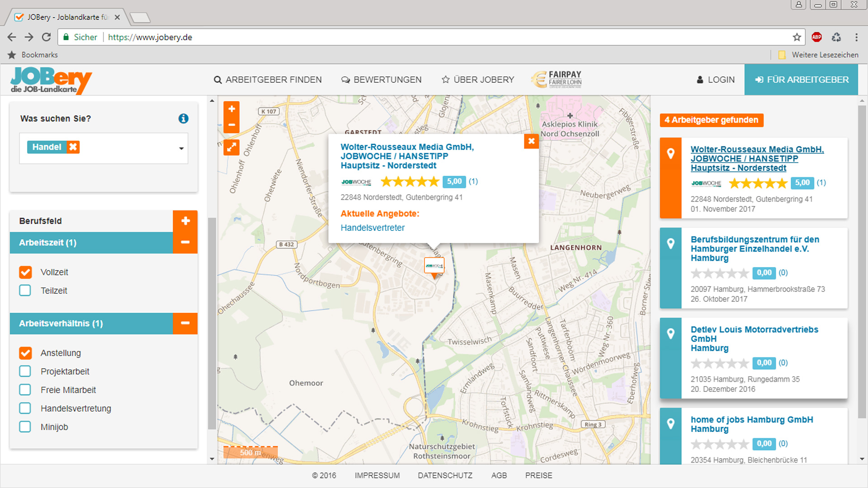Open the Handelsvertreter job offer link

(x=373, y=228)
